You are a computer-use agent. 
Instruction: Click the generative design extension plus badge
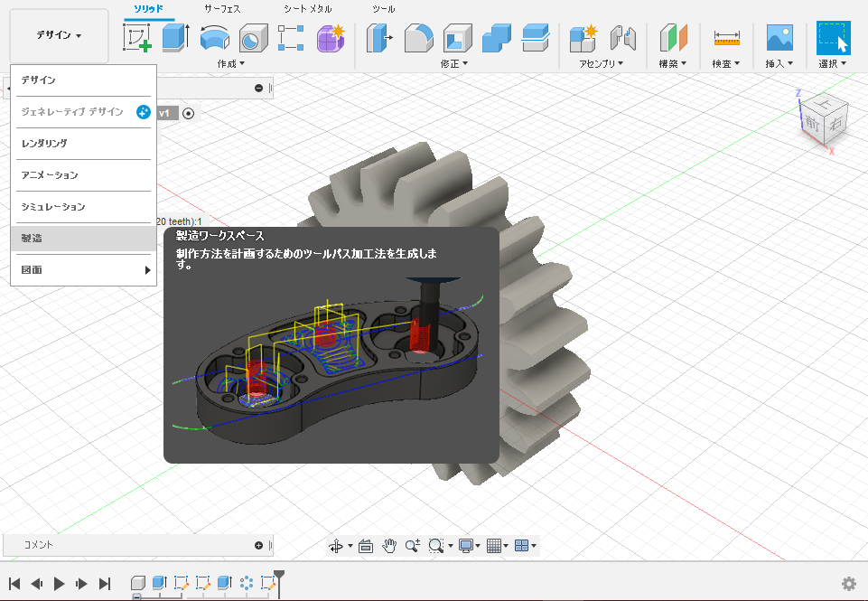click(x=144, y=112)
